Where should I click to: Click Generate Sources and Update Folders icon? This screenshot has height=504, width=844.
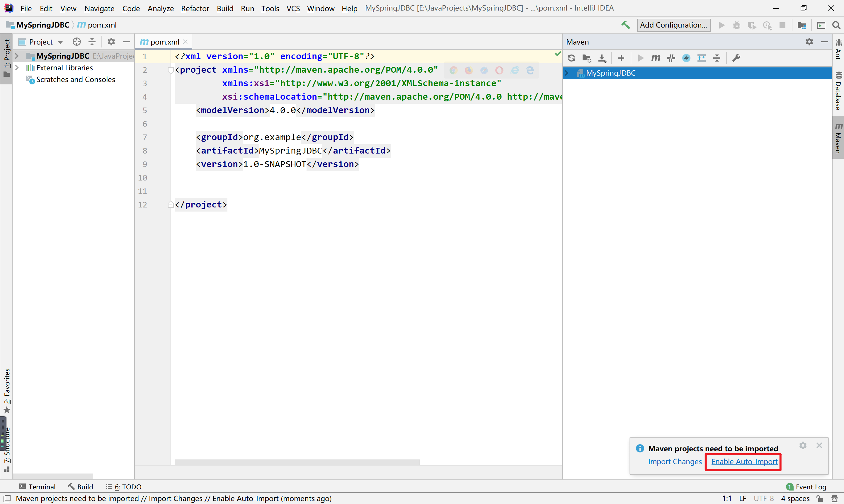pyautogui.click(x=587, y=58)
